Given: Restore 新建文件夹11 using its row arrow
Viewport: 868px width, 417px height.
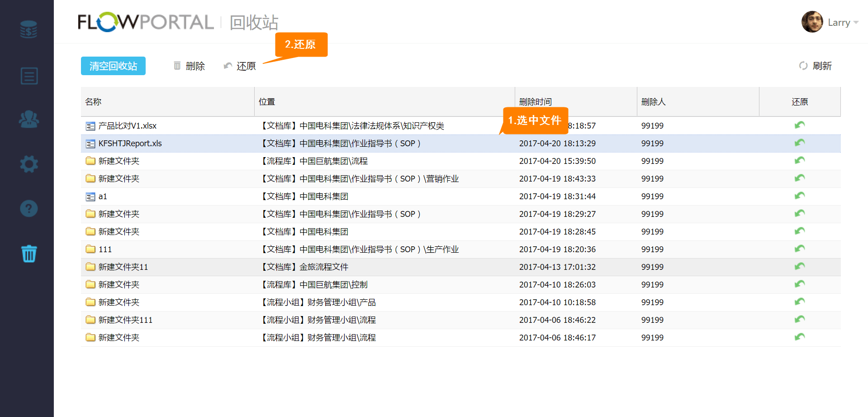Looking at the screenshot, I should pos(799,267).
